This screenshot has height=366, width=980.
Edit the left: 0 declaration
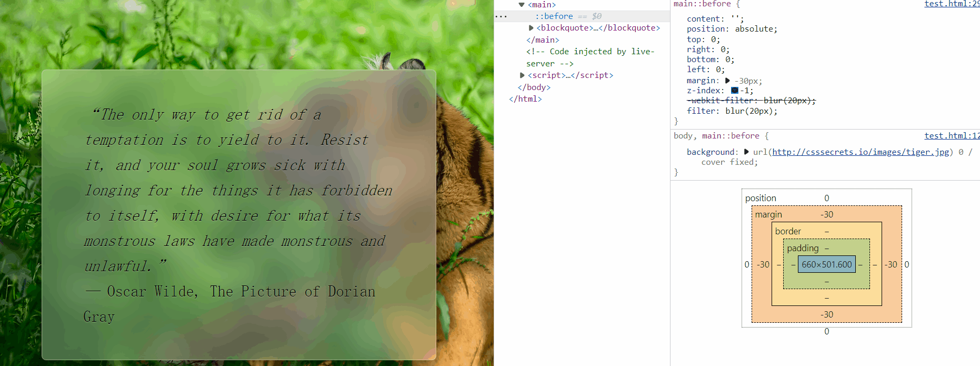pyautogui.click(x=706, y=70)
